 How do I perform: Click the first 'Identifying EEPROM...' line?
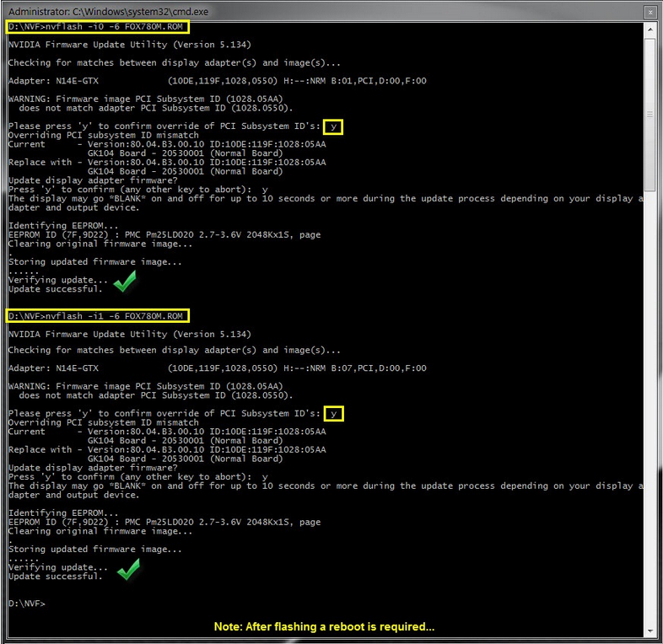click(63, 226)
